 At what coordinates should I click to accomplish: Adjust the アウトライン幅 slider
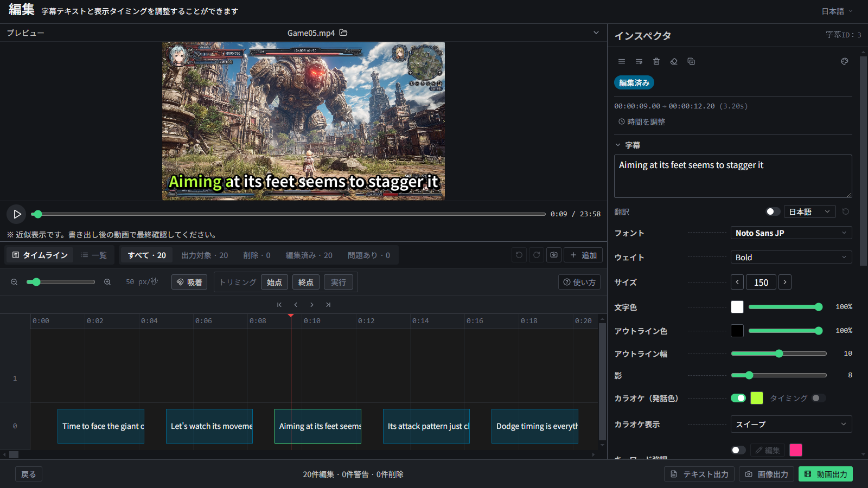coord(779,354)
